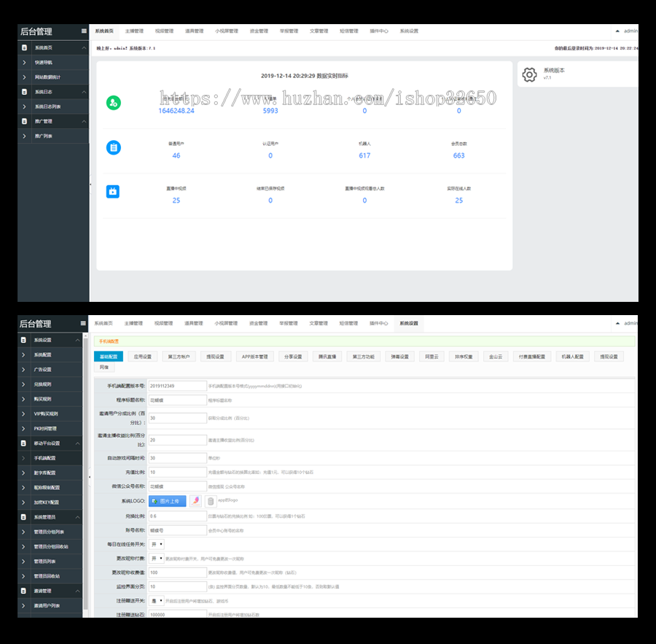Click arrow icon beside 推广列表
The image size is (656, 644).
coord(24,136)
